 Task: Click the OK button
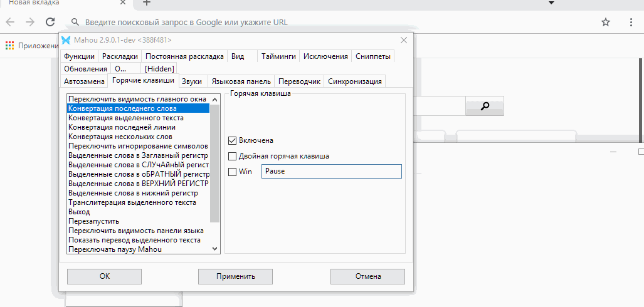(x=104, y=277)
